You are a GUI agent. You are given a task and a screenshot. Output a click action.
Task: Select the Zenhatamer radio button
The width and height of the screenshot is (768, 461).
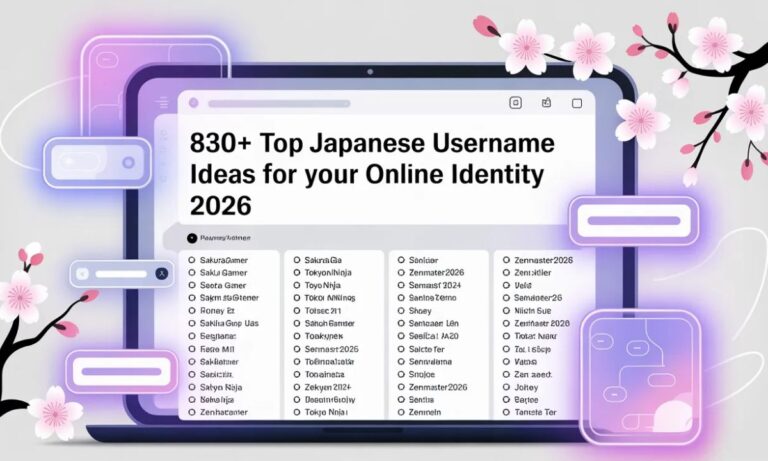[x=192, y=412]
